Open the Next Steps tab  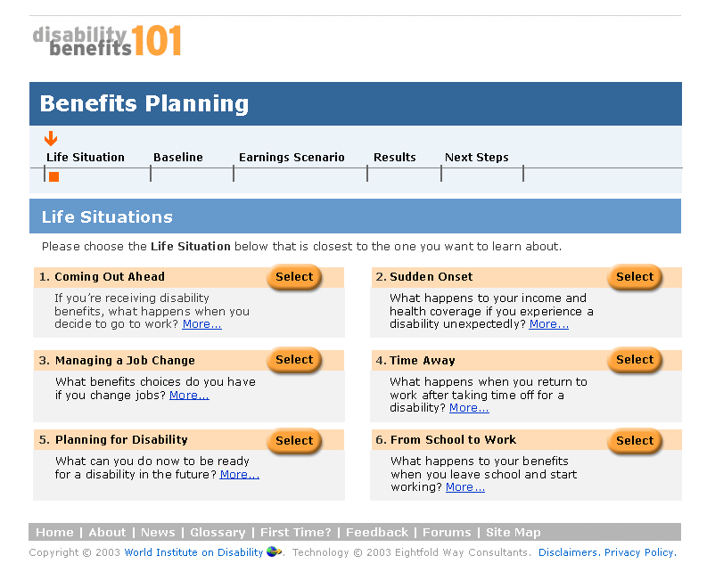477,158
